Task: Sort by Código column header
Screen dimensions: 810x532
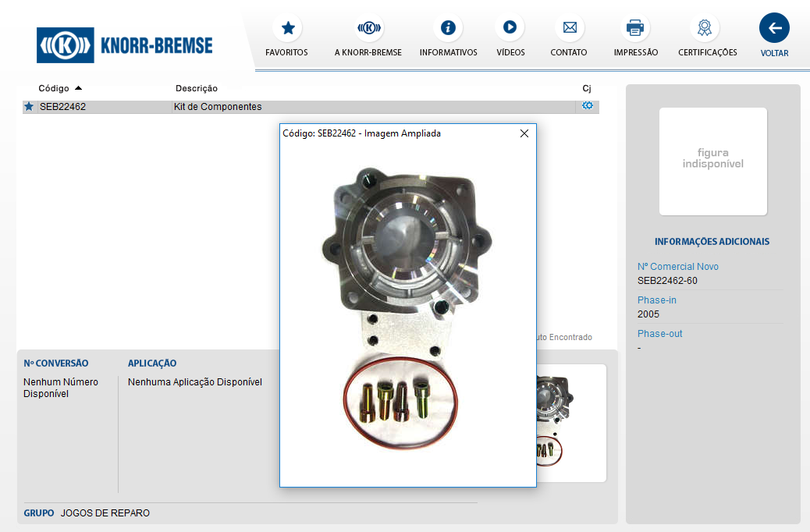Action: [54, 88]
